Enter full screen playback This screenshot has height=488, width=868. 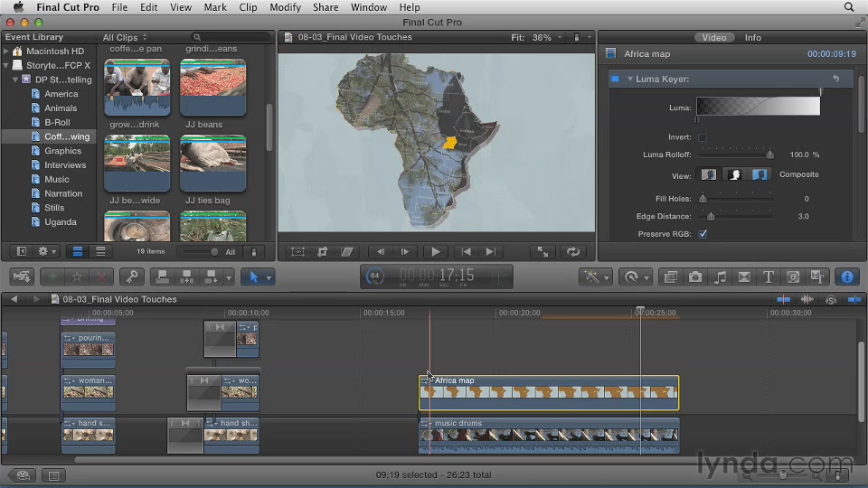[542, 252]
